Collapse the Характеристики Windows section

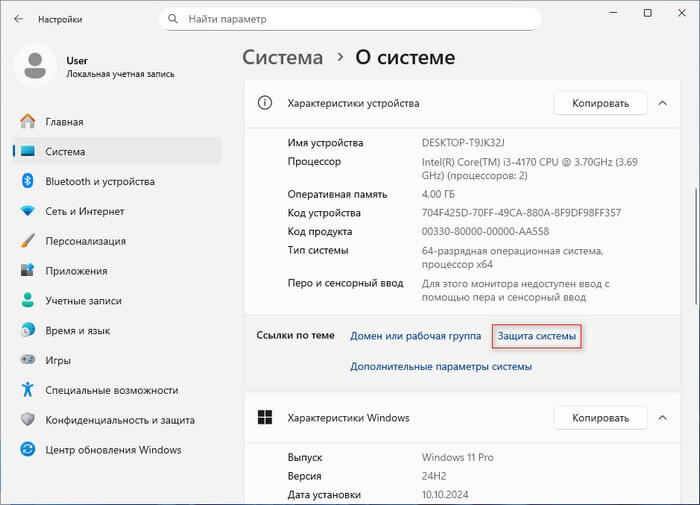(x=662, y=417)
